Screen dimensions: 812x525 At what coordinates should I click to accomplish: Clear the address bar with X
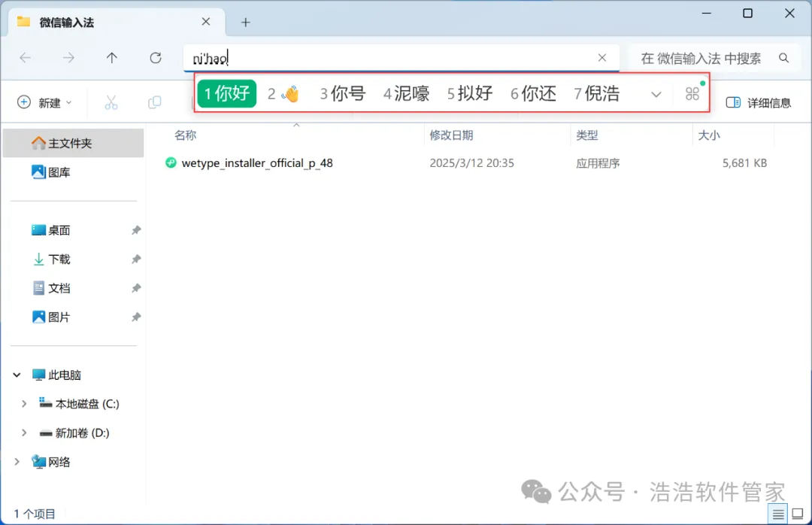[x=601, y=57]
